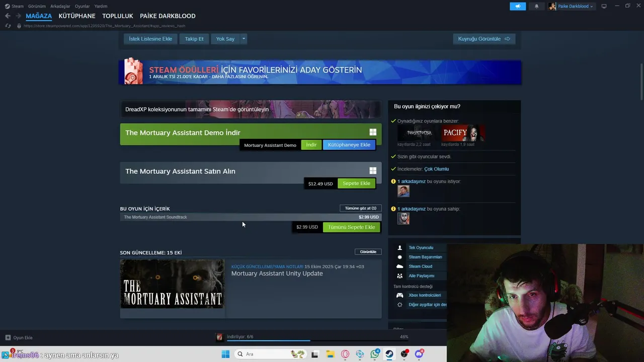Screen dimensions: 644x362
Task: Open Task View from the taskbar
Action: [314, 354]
